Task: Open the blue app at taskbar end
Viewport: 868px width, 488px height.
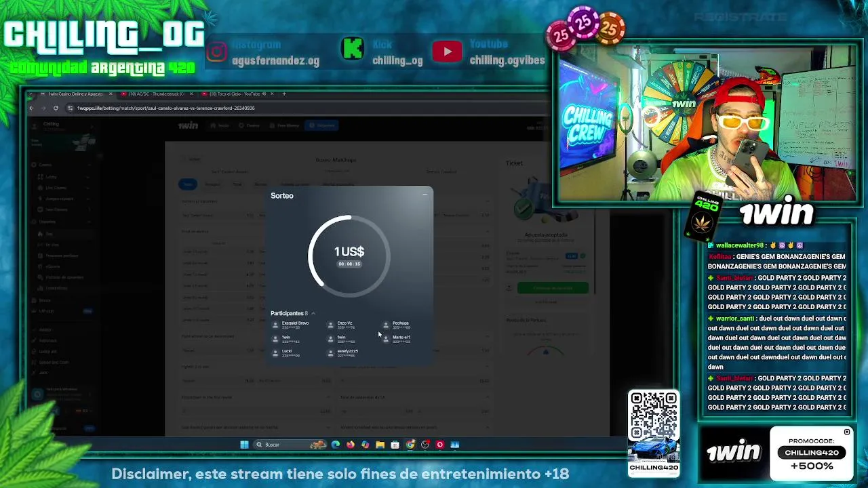Action: [x=455, y=445]
